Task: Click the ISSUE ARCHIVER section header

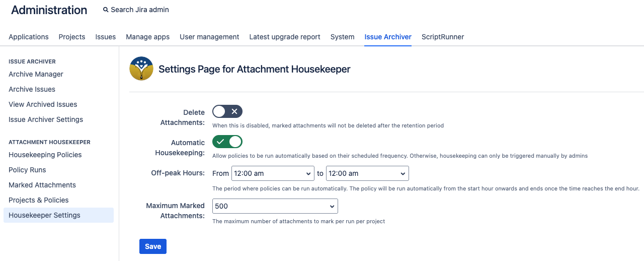Action: coord(32,61)
